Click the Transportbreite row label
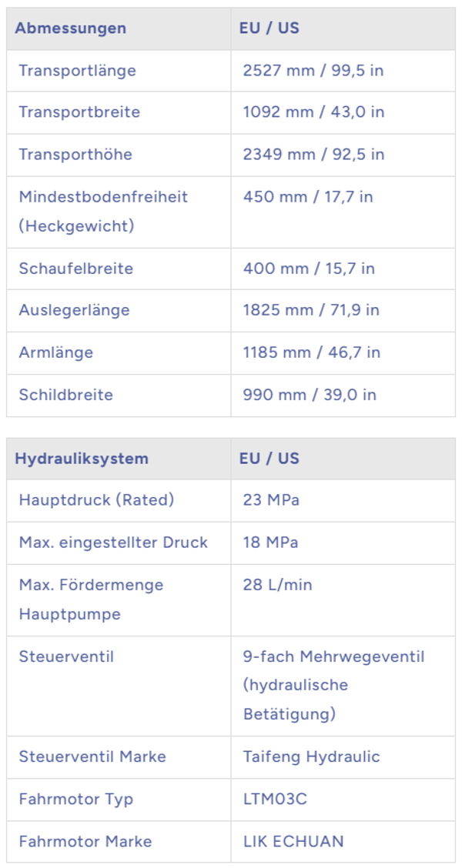Image resolution: width=462 pixels, height=868 pixels. [79, 112]
